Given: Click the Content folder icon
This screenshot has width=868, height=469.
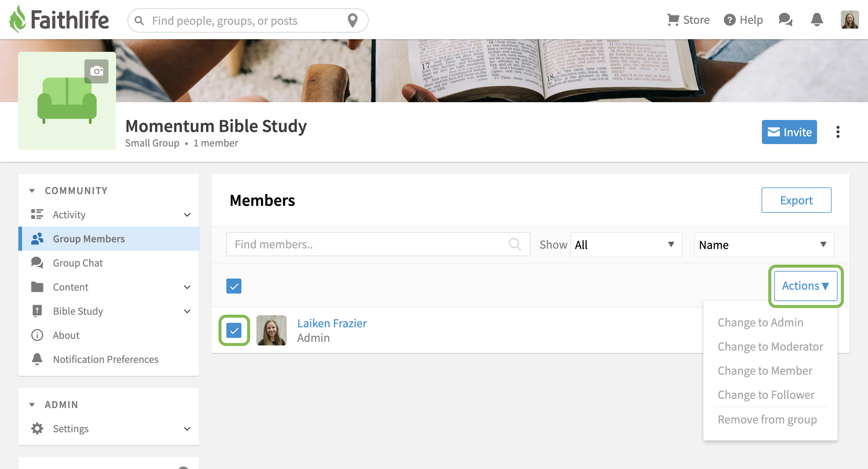Looking at the screenshot, I should [37, 287].
